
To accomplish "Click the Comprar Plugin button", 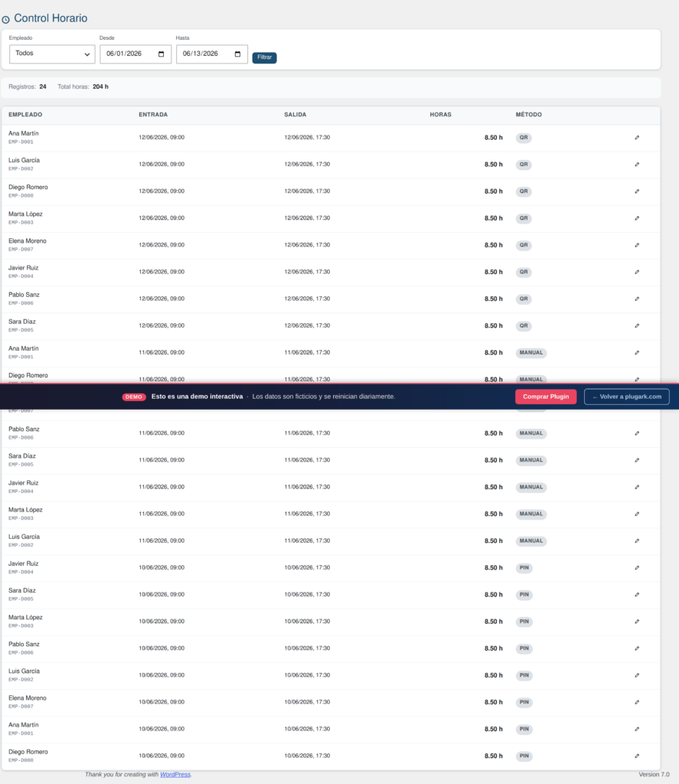I will (546, 397).
